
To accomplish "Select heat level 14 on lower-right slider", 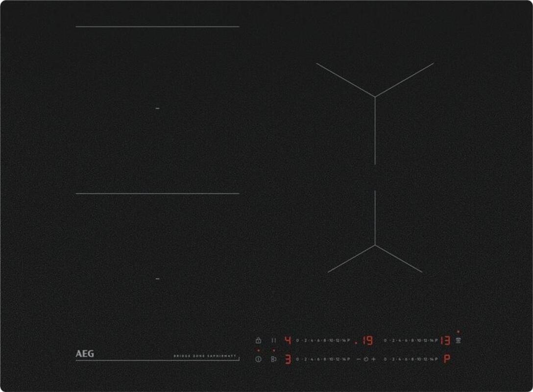I will coord(431,359).
